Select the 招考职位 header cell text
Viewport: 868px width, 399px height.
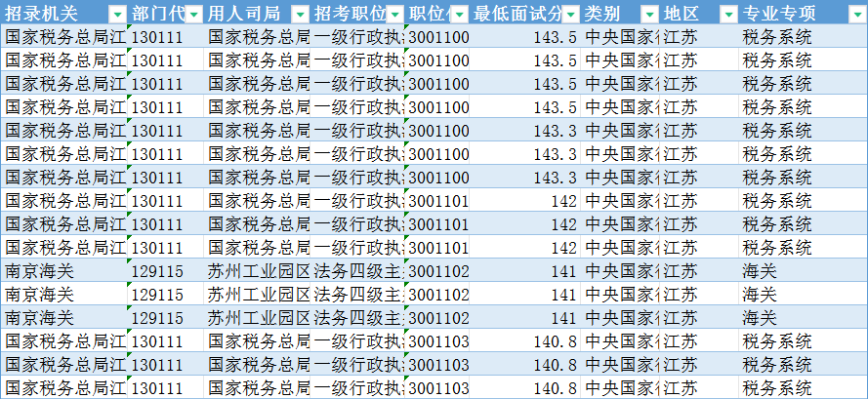click(351, 14)
